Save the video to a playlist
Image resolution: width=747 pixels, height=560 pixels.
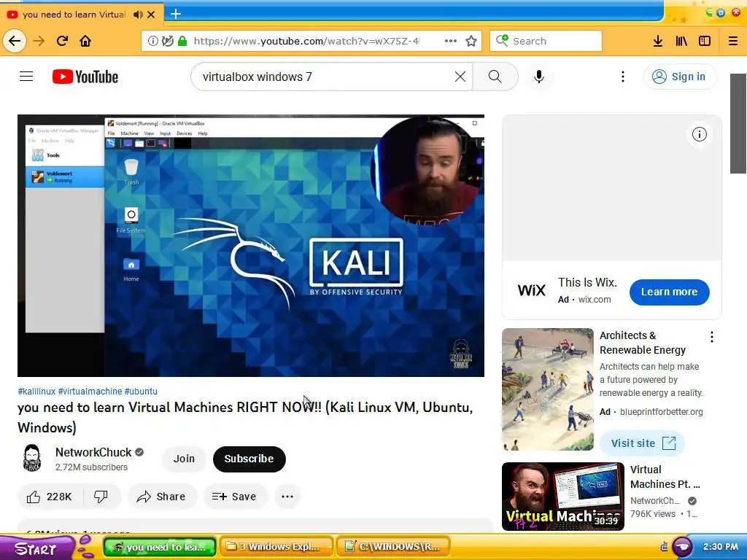pyautogui.click(x=235, y=497)
